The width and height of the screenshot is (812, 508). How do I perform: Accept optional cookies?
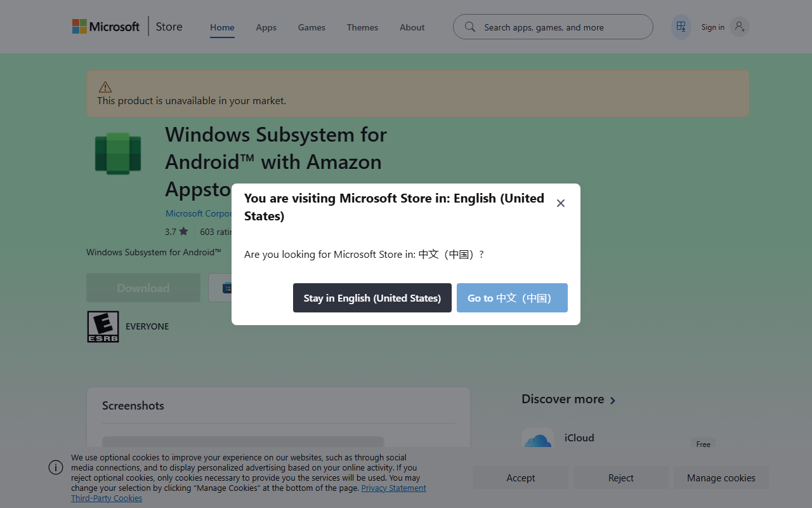[521, 478]
